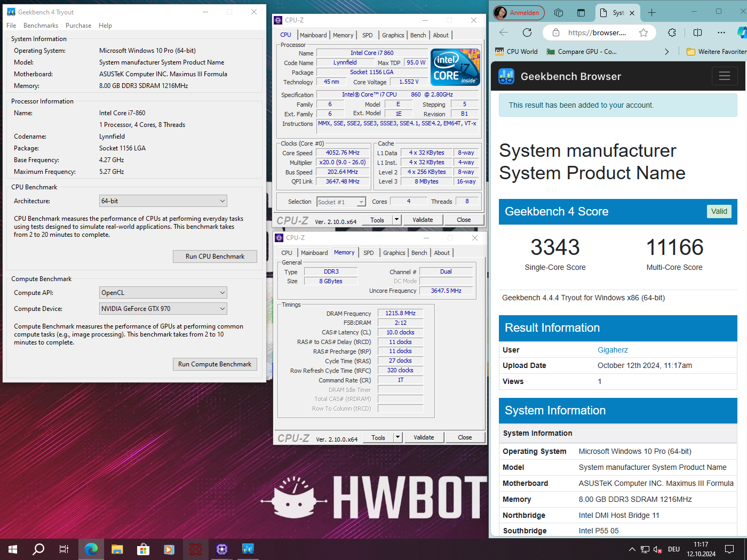Open Tools dropdown arrow in upper CPU-Z
747x560 pixels.
coord(396,220)
